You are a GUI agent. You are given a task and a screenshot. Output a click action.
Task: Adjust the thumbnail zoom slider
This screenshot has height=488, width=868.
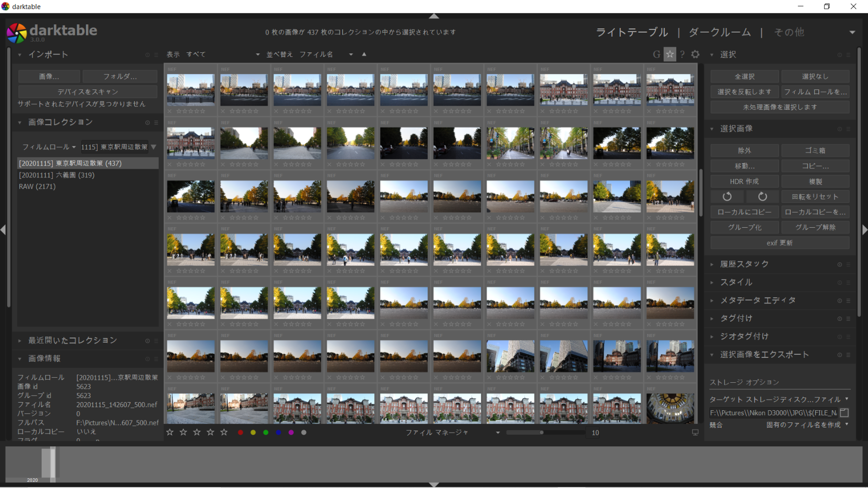542,433
